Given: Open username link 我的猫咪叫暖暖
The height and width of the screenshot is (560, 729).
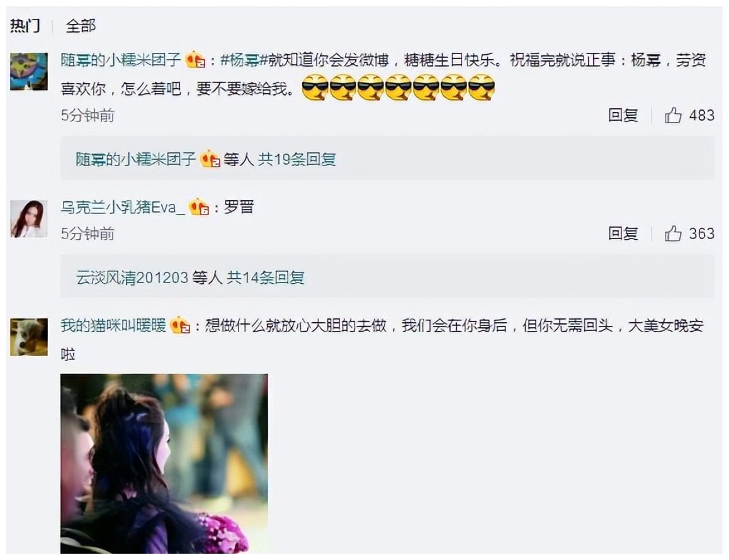Looking at the screenshot, I should (x=113, y=325).
